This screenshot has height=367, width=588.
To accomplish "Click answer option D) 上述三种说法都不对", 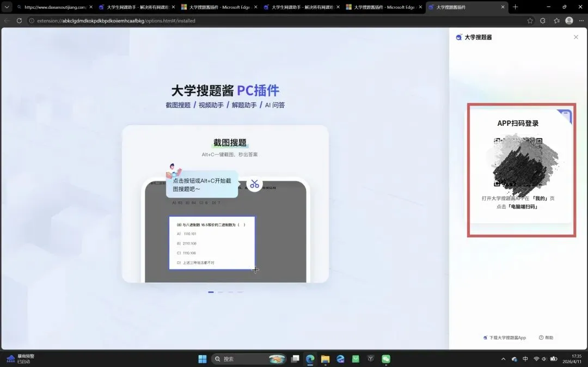I will pos(195,263).
